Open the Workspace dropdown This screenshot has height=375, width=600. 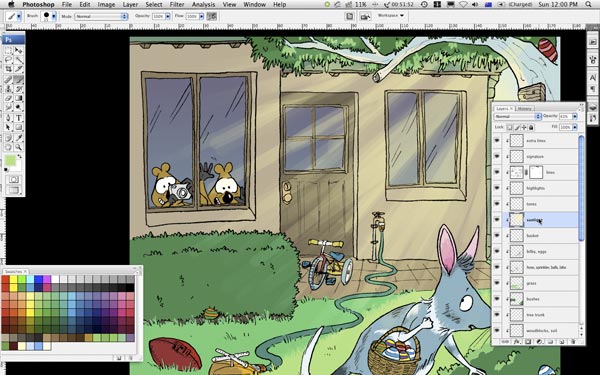tap(391, 16)
